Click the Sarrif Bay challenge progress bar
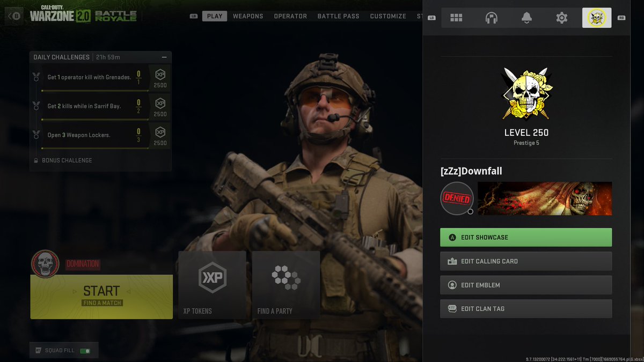The height and width of the screenshot is (362, 644). [95, 120]
